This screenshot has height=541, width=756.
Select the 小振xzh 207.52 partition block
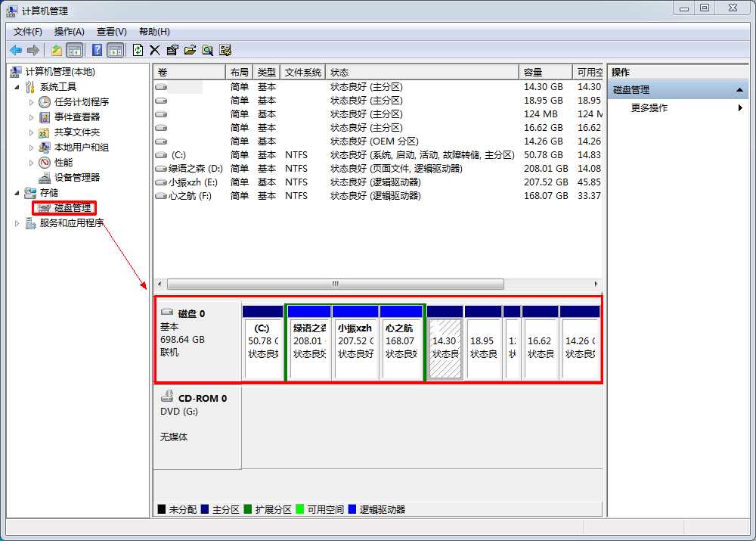[355, 343]
